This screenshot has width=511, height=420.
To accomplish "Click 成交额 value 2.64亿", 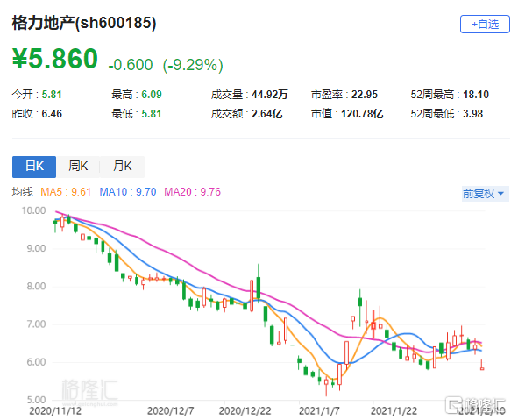I will click(267, 114).
